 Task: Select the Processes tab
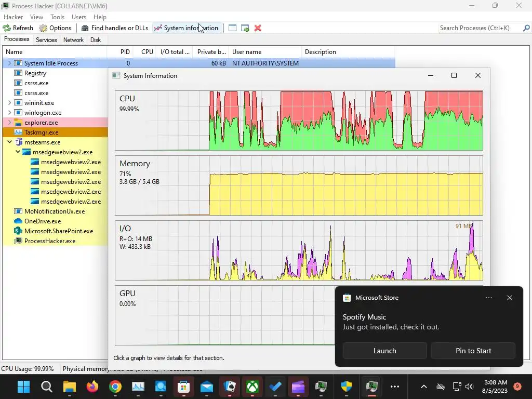point(17,39)
